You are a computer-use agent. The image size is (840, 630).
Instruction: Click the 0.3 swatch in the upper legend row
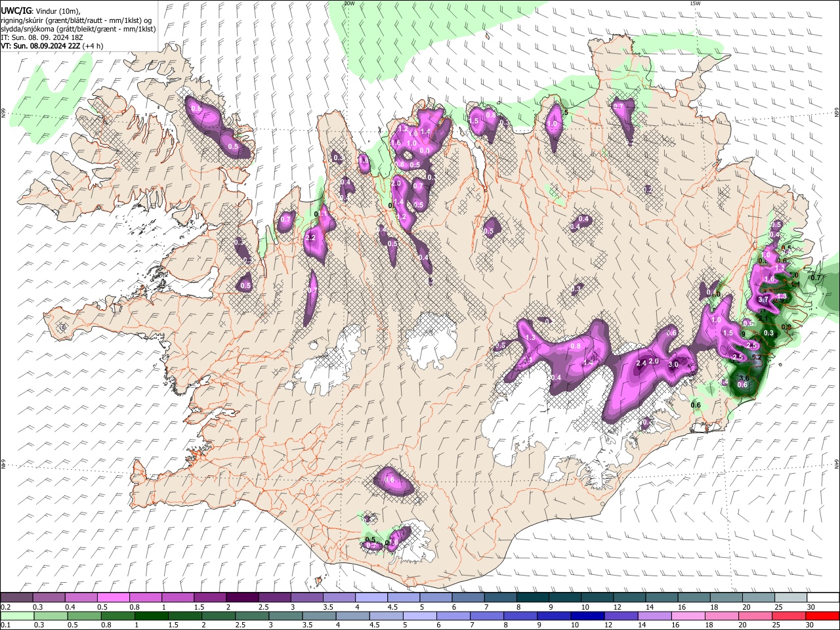click(x=49, y=597)
